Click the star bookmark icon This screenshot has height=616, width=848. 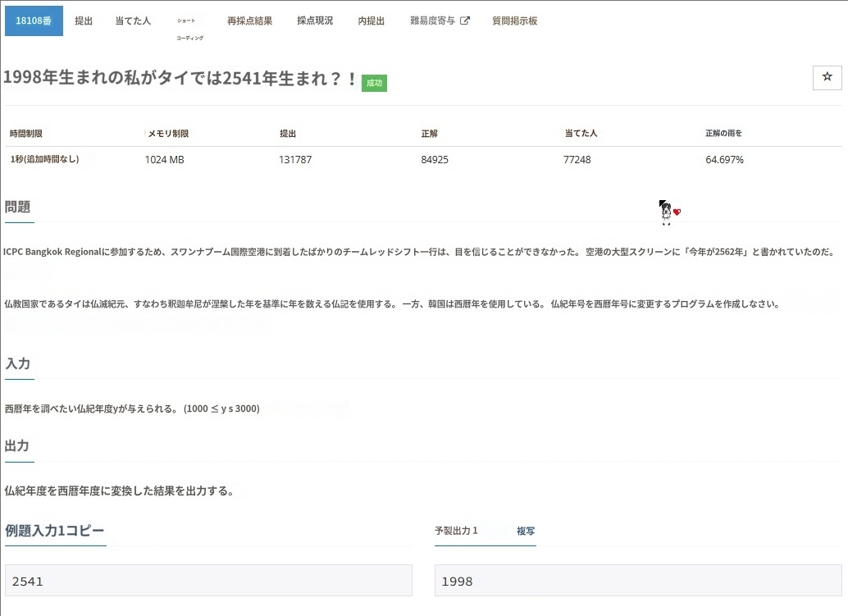[x=827, y=77]
